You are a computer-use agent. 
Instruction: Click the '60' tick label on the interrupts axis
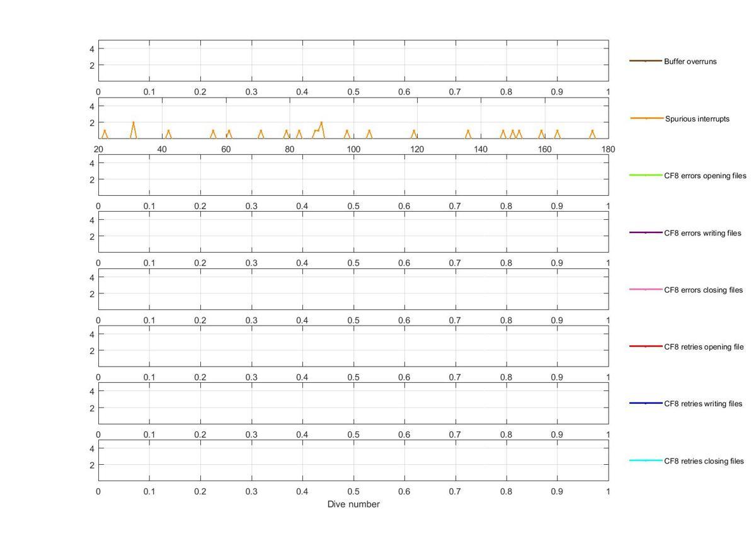pyautogui.click(x=226, y=149)
